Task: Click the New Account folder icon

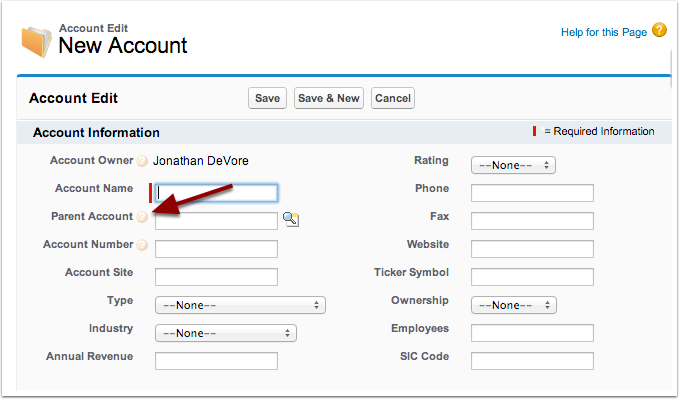Action: (37, 42)
